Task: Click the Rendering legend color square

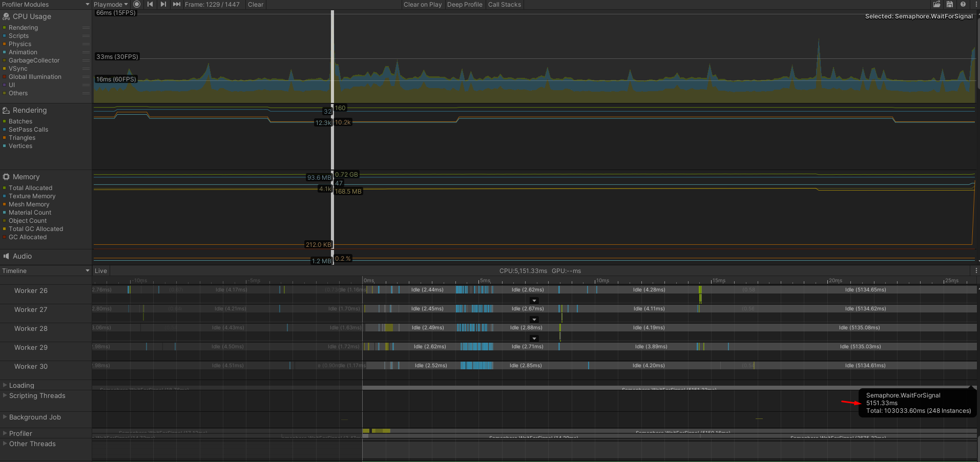Action: 5,27
